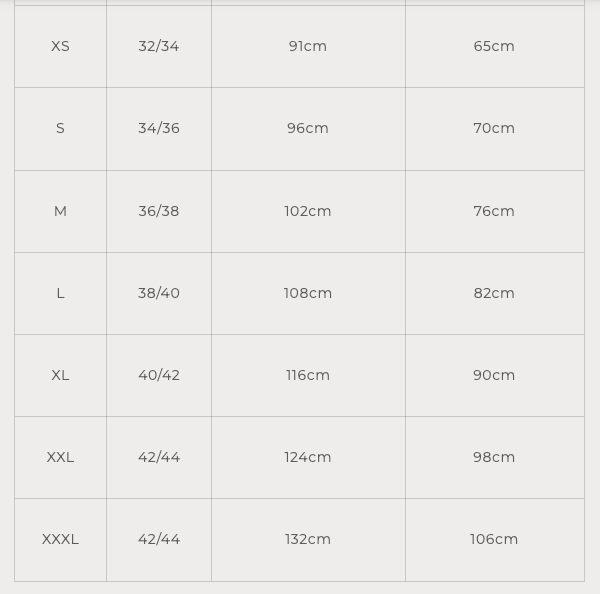Select the L size label

pyautogui.click(x=60, y=294)
